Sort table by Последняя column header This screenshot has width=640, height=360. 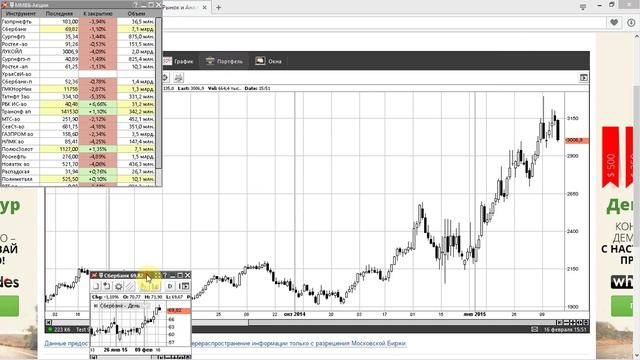click(59, 13)
